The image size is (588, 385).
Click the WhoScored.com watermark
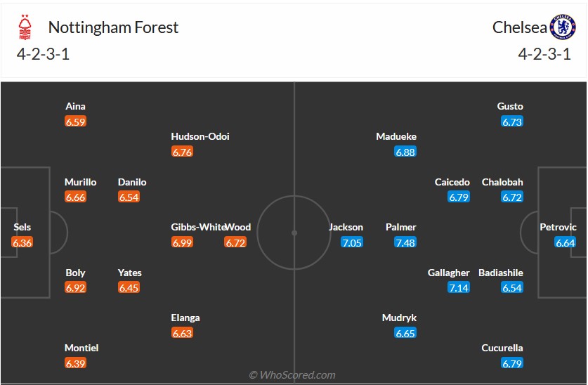(x=293, y=375)
